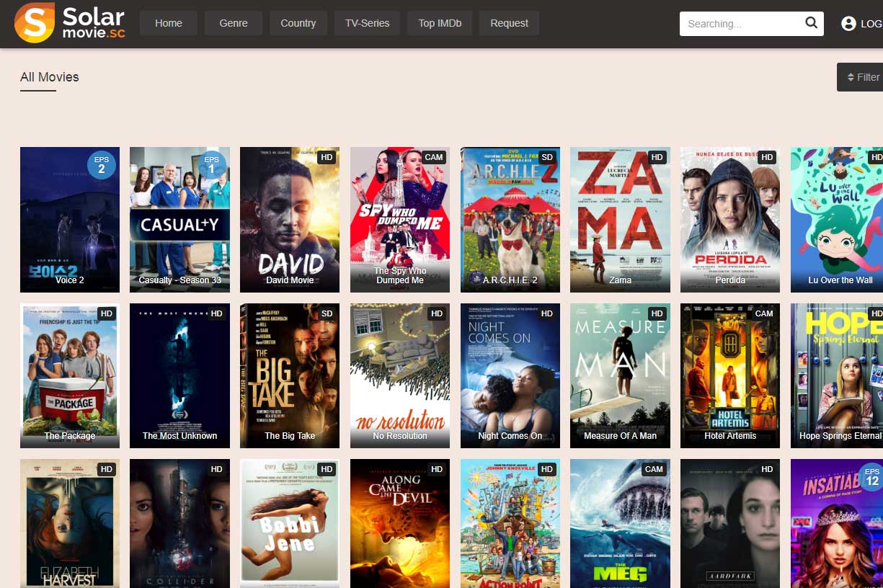
Task: Open the A.R.C.H.I.E. 2 poster
Action: pos(510,220)
